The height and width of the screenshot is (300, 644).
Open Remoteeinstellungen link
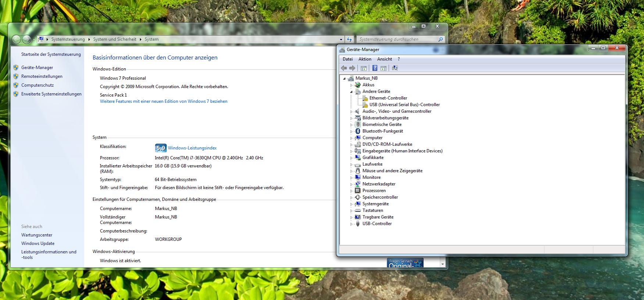pos(42,76)
